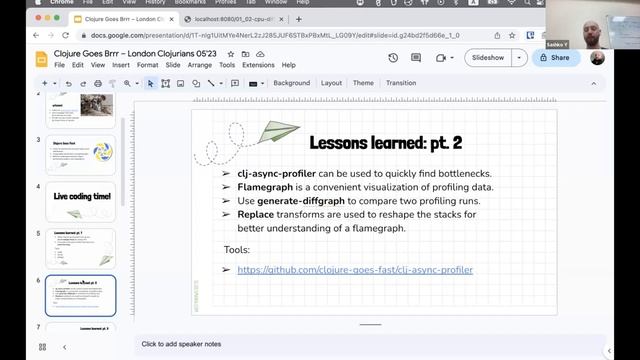Share this page from address bar

click(x=497, y=36)
